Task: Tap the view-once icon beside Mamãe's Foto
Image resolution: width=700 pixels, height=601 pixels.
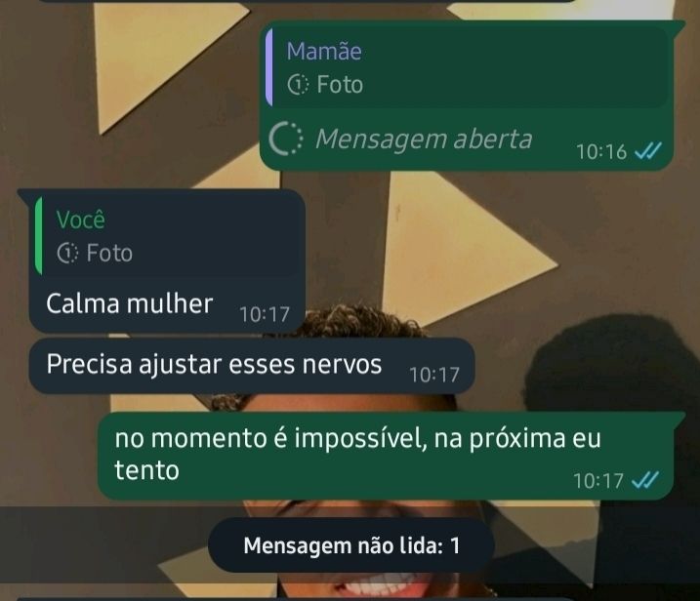Action: click(298, 84)
